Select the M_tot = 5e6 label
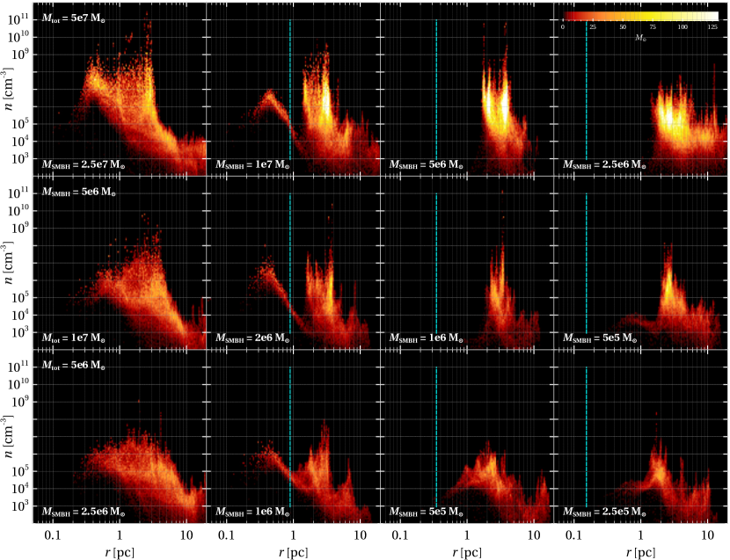The image size is (730, 560). (73, 365)
